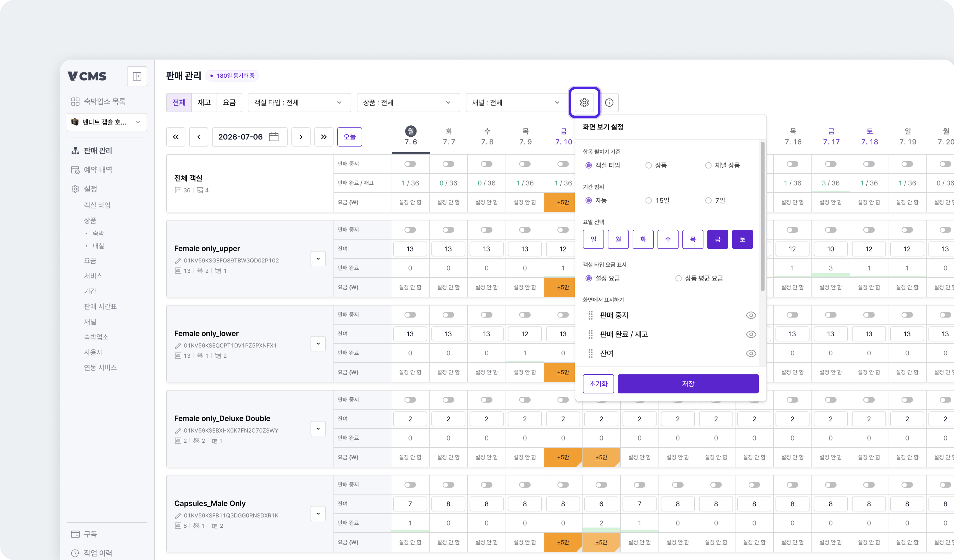Open 벤디트 캡슐 호텔 selector
Image resolution: width=954 pixels, height=560 pixels.
coord(107,122)
